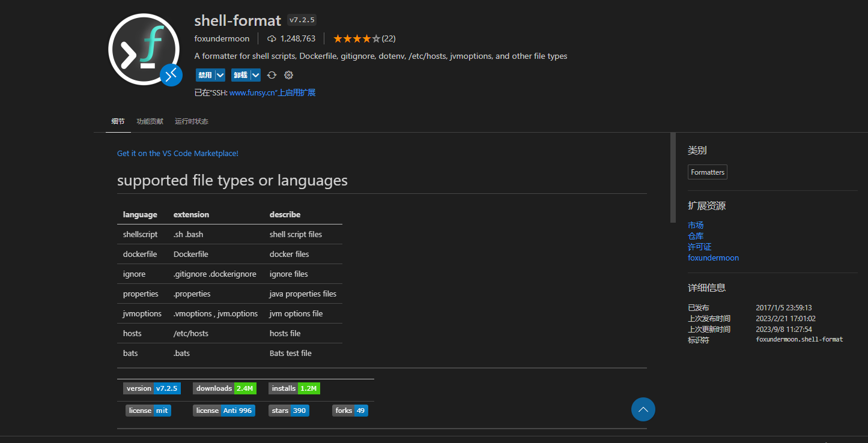Open the extension settings gear
Image resolution: width=868 pixels, height=443 pixels.
[288, 75]
